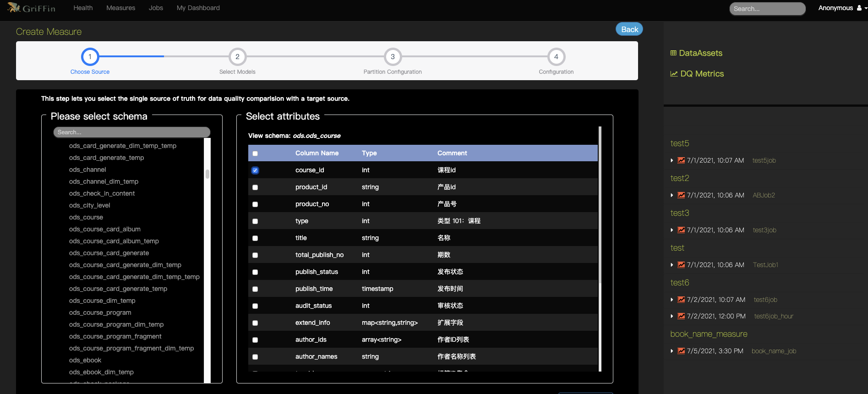
Task: Click the chart icon beside book_name_job
Action: coord(681,351)
